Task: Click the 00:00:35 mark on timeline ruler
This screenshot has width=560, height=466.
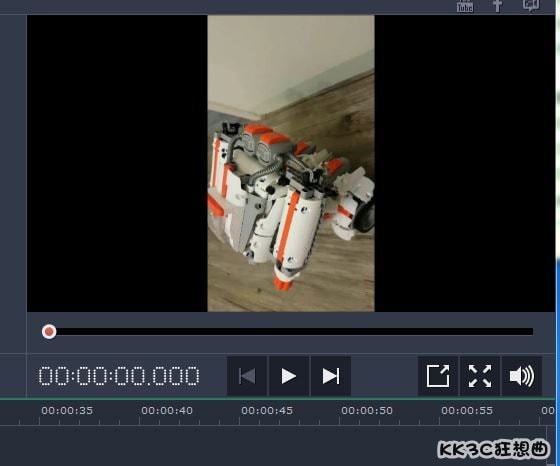Action: pyautogui.click(x=67, y=411)
